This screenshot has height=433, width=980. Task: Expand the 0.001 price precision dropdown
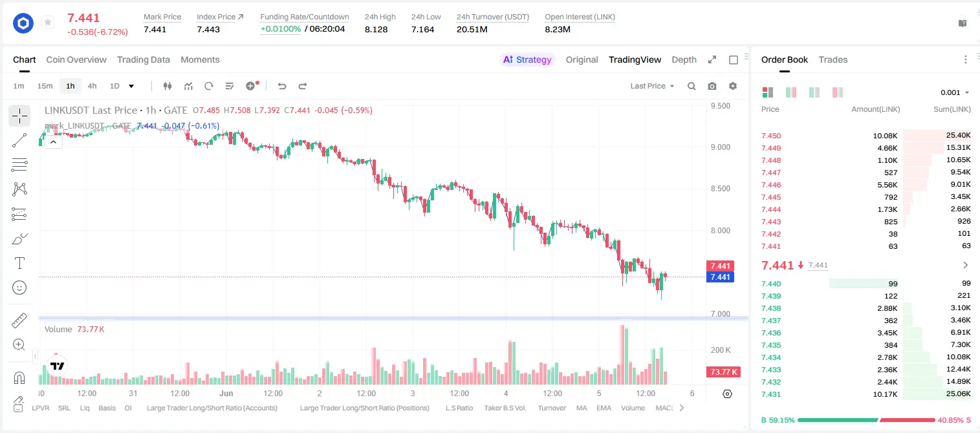(x=955, y=92)
